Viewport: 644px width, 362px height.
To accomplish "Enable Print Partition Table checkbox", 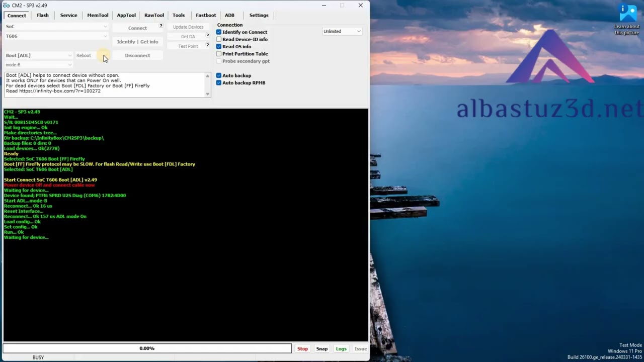I will click(x=219, y=54).
